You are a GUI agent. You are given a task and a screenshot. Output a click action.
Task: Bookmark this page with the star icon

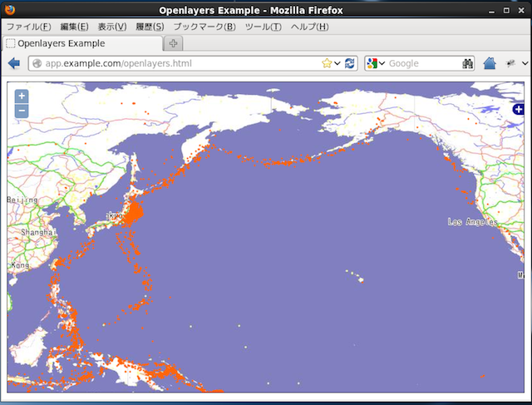click(327, 63)
